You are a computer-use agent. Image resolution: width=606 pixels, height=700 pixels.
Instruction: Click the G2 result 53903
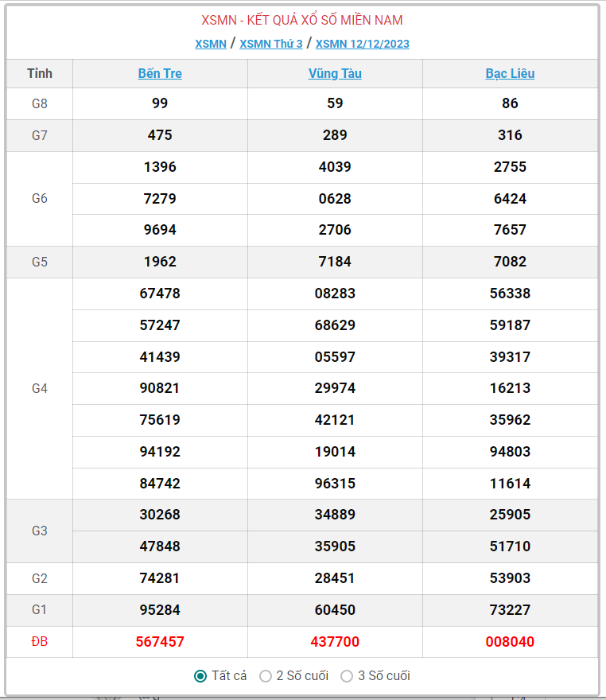(x=510, y=578)
